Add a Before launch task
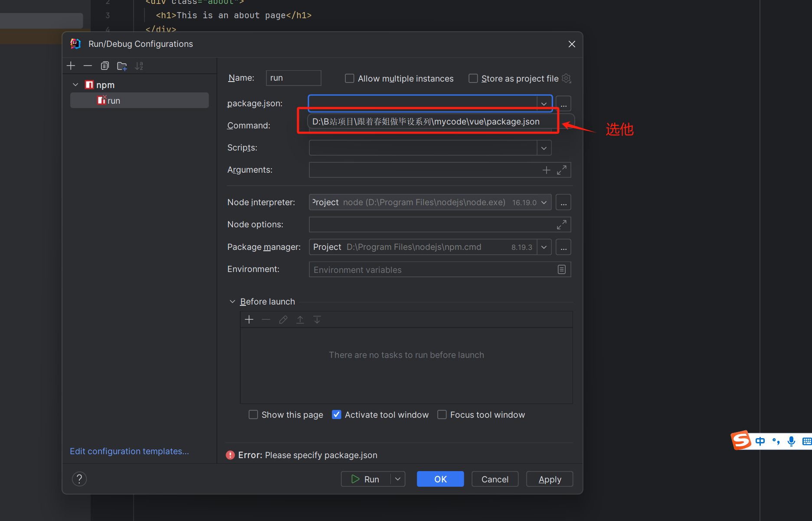This screenshot has height=521, width=812. [x=249, y=320]
